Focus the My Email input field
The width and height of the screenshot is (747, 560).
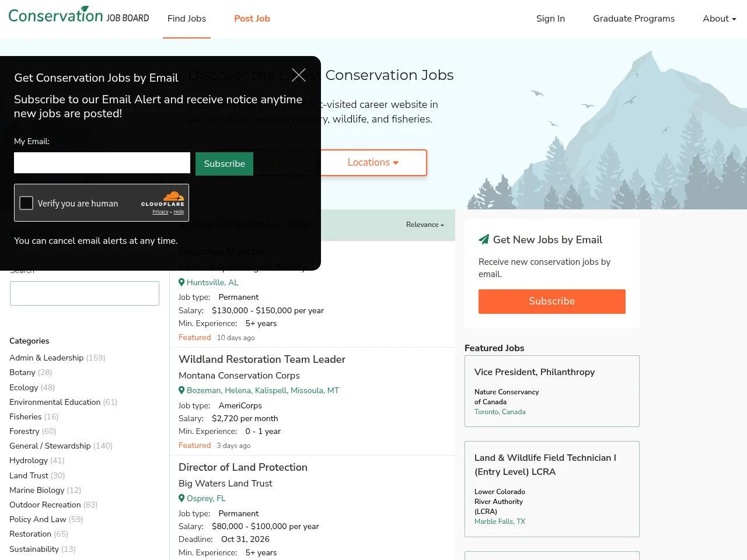102,163
